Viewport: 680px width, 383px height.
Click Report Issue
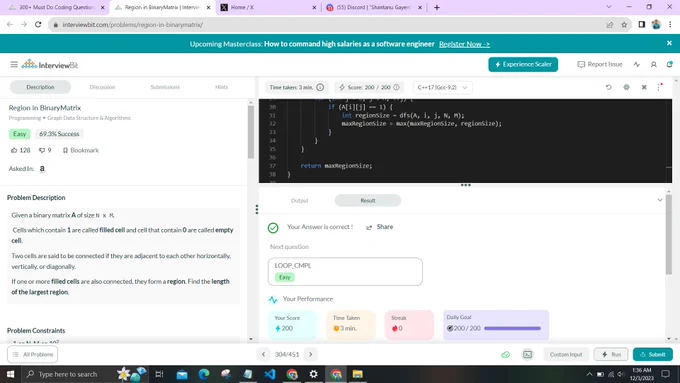(x=600, y=64)
